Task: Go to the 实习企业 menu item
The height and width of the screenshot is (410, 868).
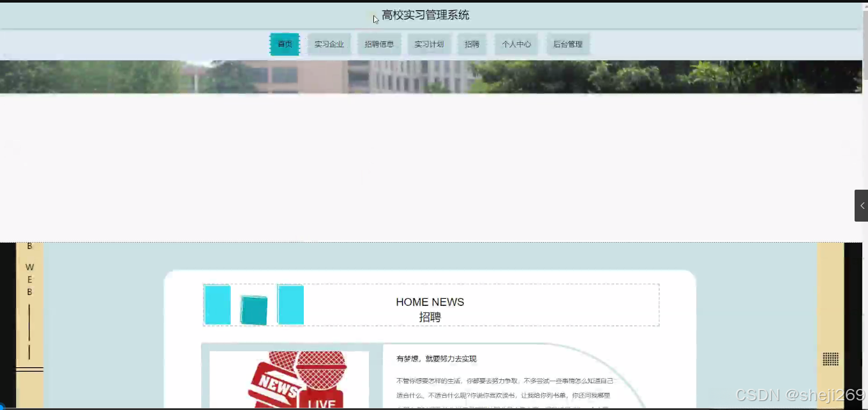Action: (329, 44)
